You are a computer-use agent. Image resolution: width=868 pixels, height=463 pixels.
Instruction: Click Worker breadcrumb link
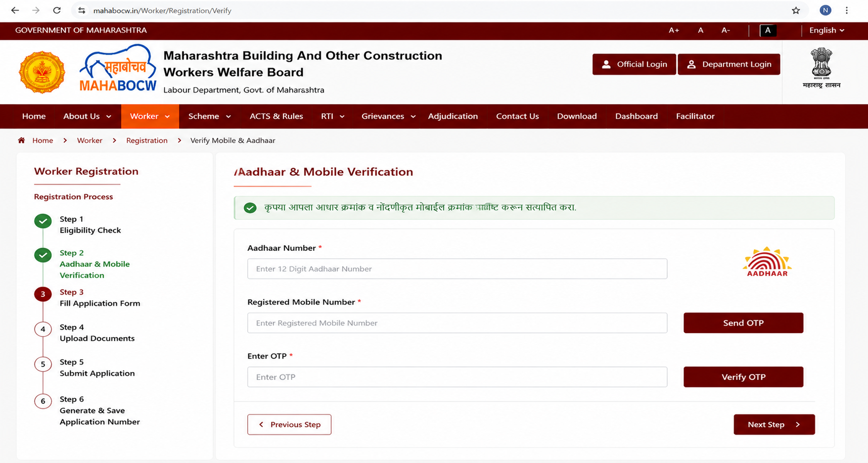(x=89, y=141)
